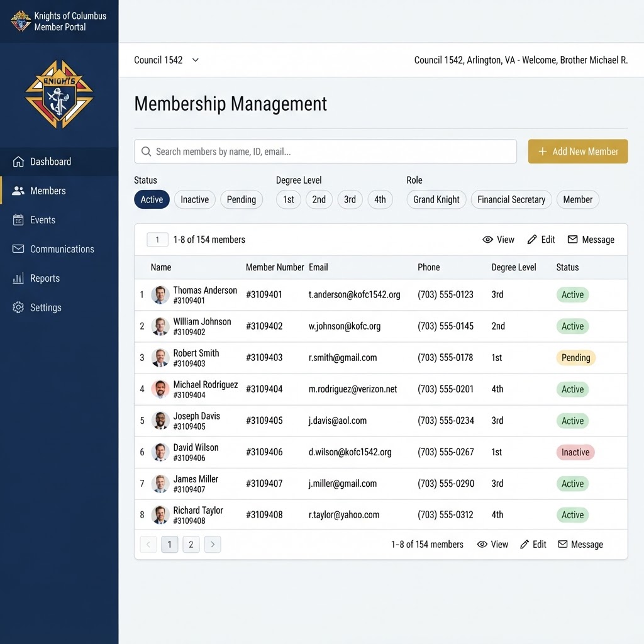
Task: Go to previous page chevron
Action: tap(148, 544)
